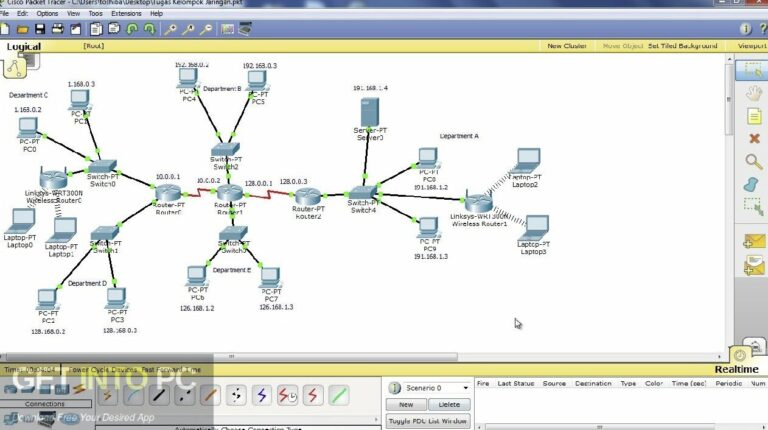Select the Serial DTE red connection
Image resolution: width=768 pixels, height=430 pixels.
click(x=313, y=395)
